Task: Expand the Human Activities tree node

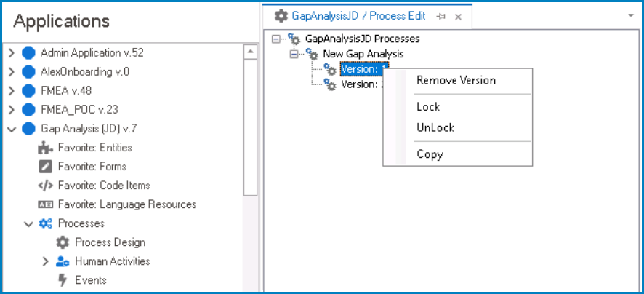Action: tap(45, 261)
